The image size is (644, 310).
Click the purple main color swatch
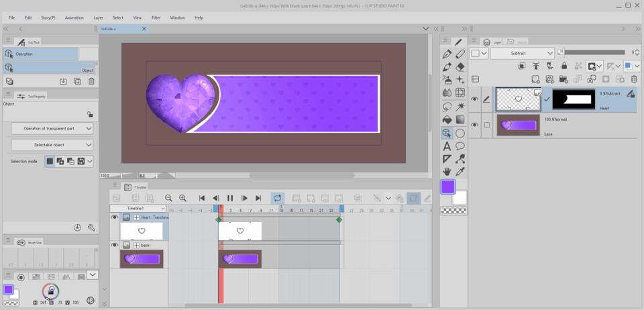448,187
